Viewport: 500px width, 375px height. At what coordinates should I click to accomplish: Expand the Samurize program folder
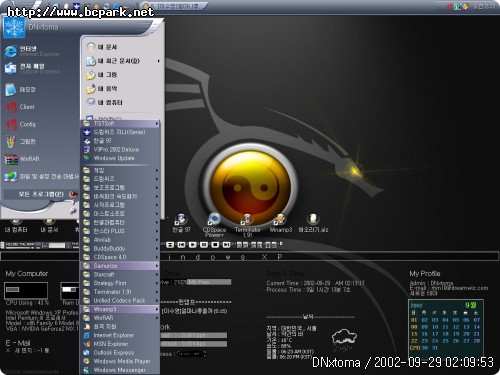click(120, 266)
